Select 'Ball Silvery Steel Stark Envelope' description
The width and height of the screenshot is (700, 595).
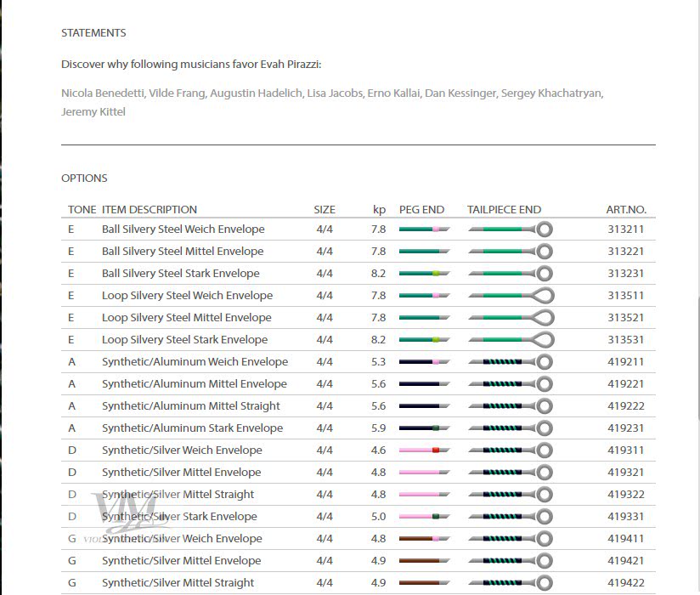pyautogui.click(x=181, y=274)
